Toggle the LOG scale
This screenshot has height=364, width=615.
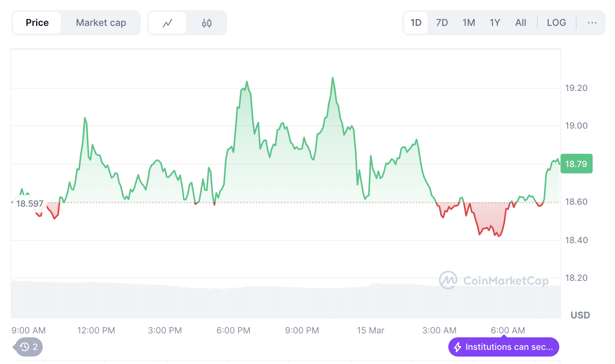click(x=556, y=23)
